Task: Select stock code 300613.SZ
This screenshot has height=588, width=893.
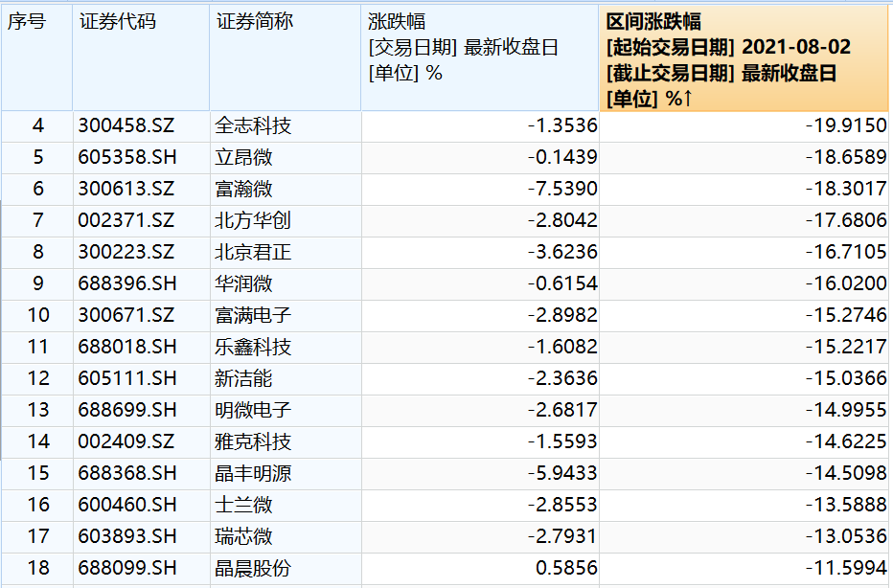Action: click(126, 189)
